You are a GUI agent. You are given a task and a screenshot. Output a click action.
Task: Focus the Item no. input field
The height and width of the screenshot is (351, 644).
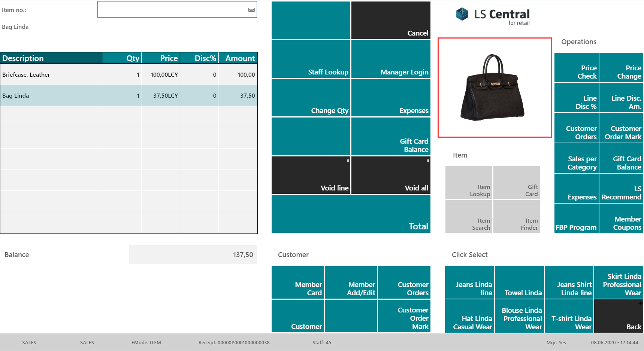point(177,9)
